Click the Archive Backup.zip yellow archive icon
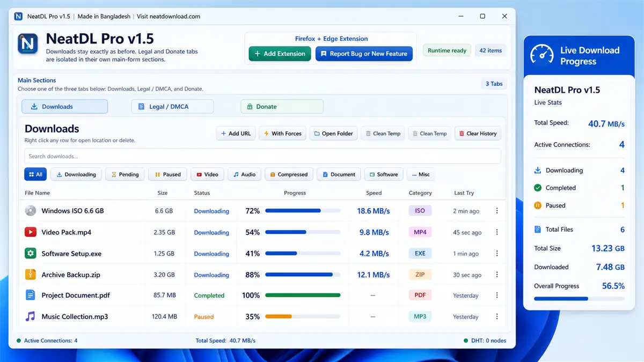The image size is (644, 362). tap(31, 275)
